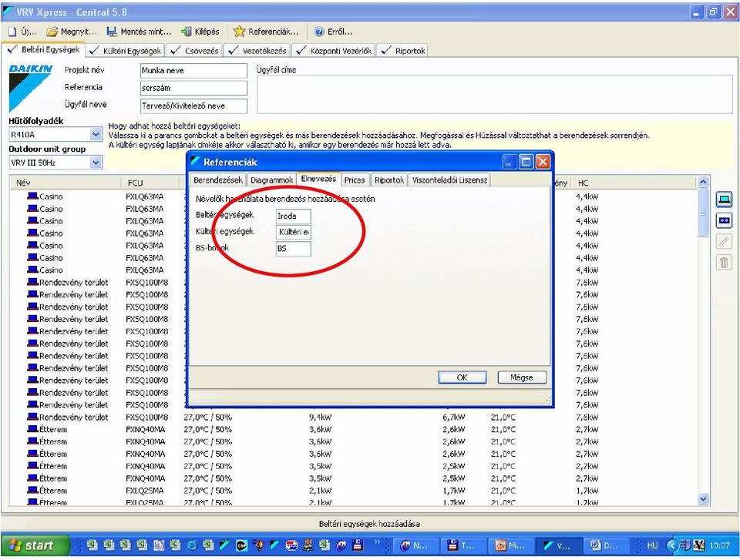The image size is (740, 560).
Task: Expand quick launch overflow chevron
Action: [x=377, y=542]
